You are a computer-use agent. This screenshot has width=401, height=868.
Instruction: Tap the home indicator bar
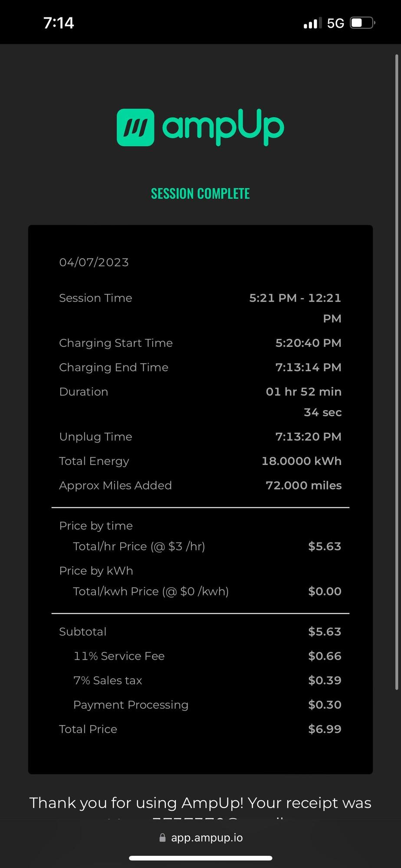pos(200,858)
